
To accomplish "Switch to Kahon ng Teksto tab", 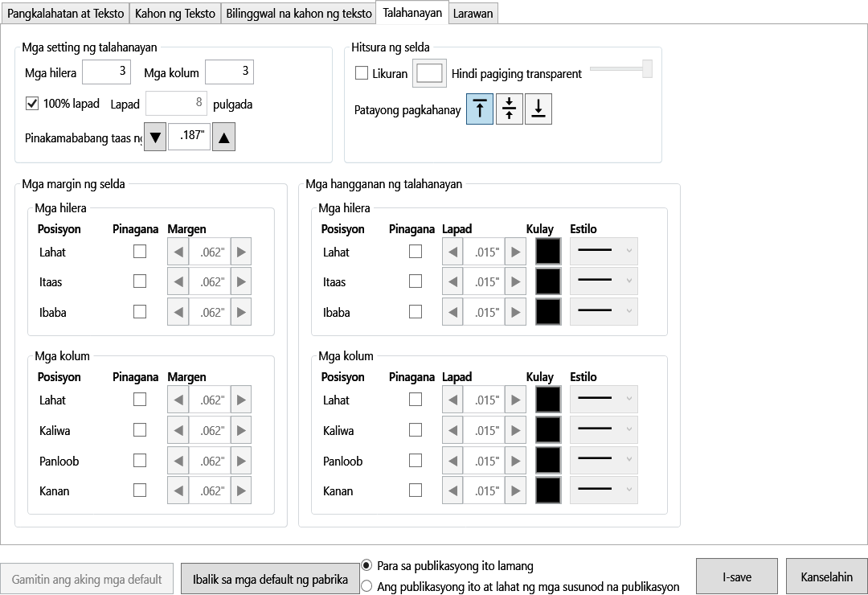I will point(175,14).
